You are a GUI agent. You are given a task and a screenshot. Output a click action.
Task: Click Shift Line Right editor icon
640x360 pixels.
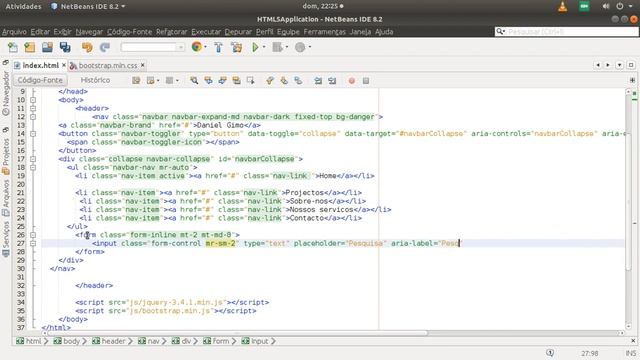click(x=332, y=80)
